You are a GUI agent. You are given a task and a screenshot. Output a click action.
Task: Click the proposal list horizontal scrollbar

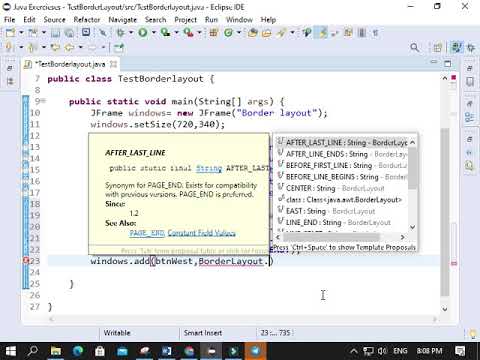click(331, 237)
